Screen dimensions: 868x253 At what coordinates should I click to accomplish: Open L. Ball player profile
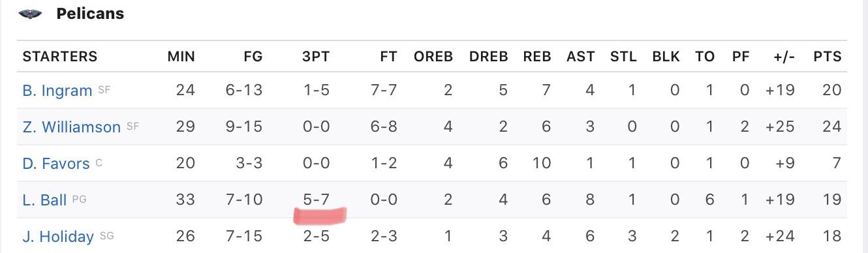coord(45,200)
